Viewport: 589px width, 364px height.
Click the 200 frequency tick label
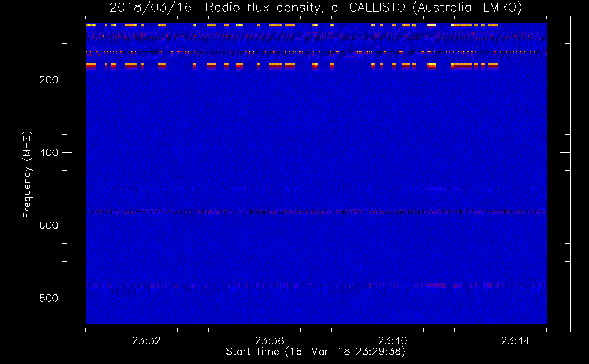[49, 80]
